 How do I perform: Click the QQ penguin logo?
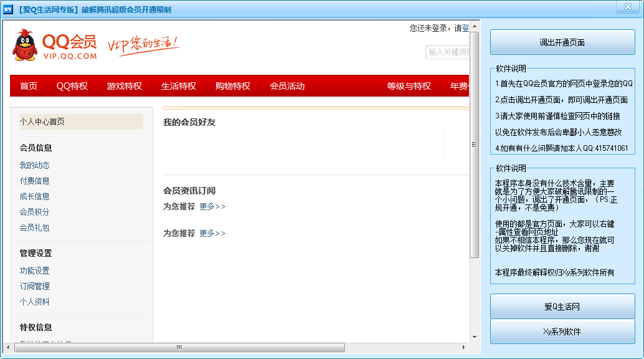(25, 45)
